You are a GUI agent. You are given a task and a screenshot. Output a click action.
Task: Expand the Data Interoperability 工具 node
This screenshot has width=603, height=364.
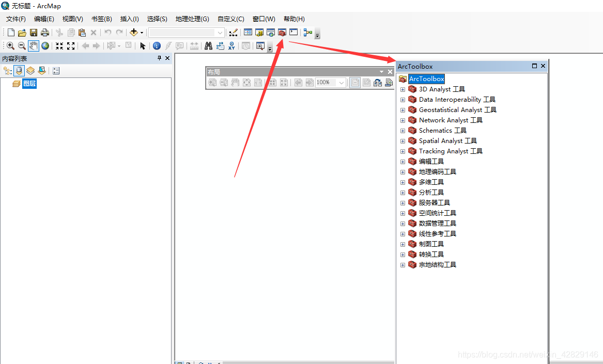tap(403, 100)
